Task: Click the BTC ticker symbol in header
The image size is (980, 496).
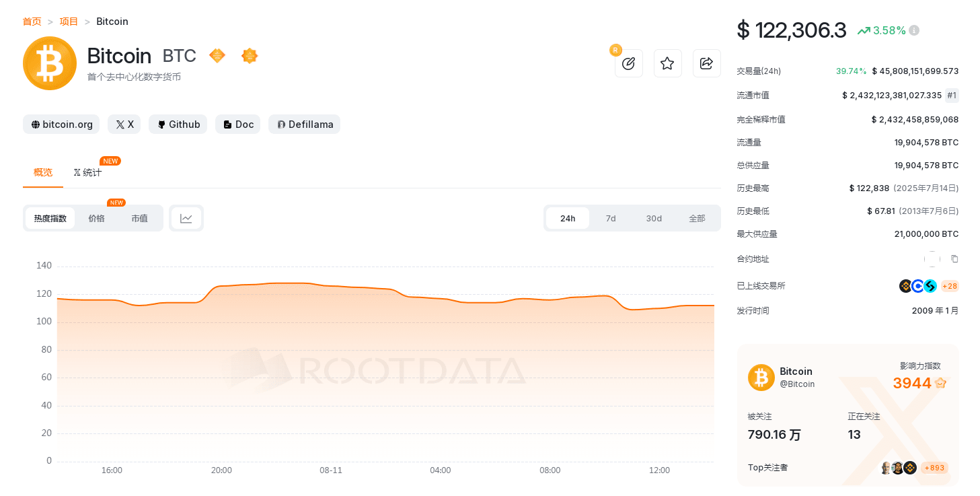Action: (x=180, y=56)
